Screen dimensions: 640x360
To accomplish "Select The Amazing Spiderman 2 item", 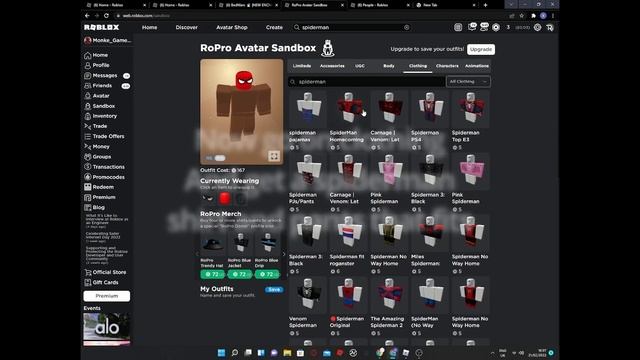I will coord(389,307).
